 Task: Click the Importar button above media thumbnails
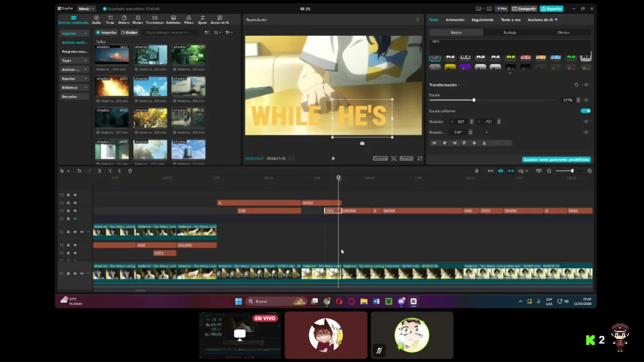click(x=106, y=33)
